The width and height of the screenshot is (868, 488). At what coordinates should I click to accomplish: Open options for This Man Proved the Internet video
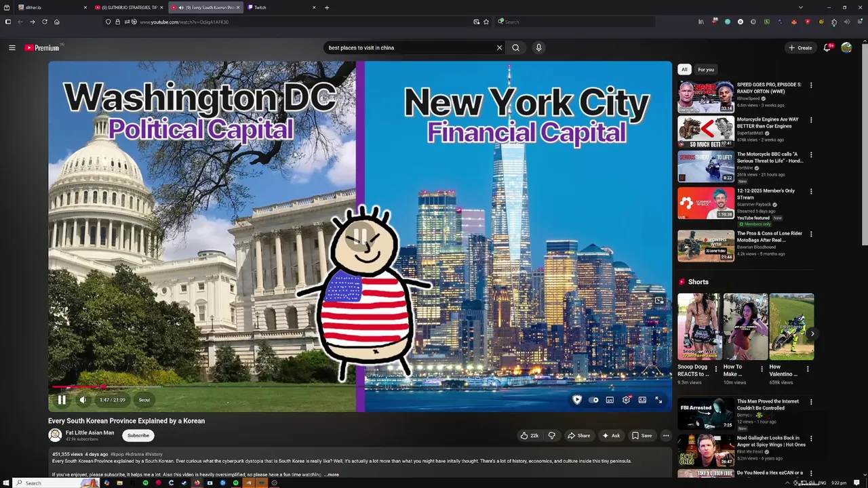tap(811, 402)
